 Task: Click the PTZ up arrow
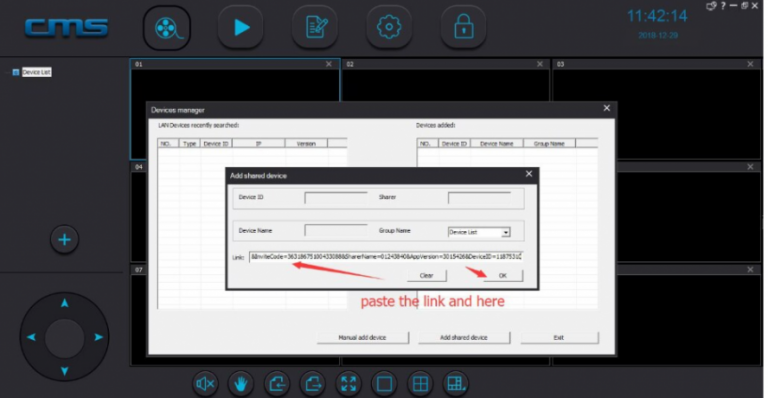pyautogui.click(x=65, y=304)
